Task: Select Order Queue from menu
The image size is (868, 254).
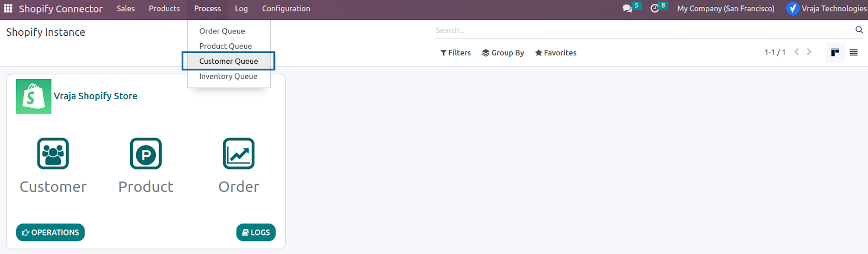Action: (x=229, y=31)
